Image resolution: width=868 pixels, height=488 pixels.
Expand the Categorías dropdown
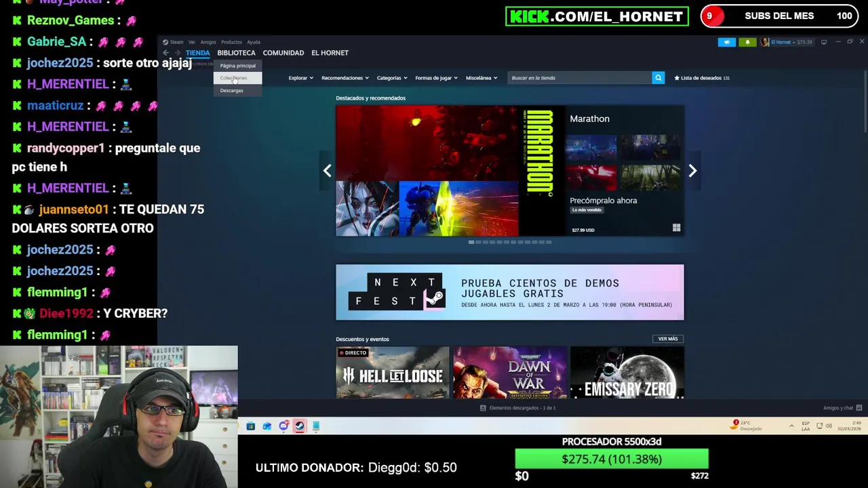[x=392, y=78]
